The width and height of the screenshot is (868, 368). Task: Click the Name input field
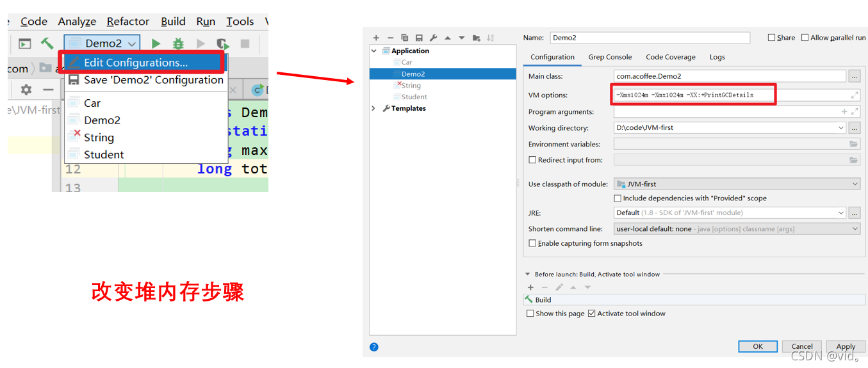pos(649,38)
